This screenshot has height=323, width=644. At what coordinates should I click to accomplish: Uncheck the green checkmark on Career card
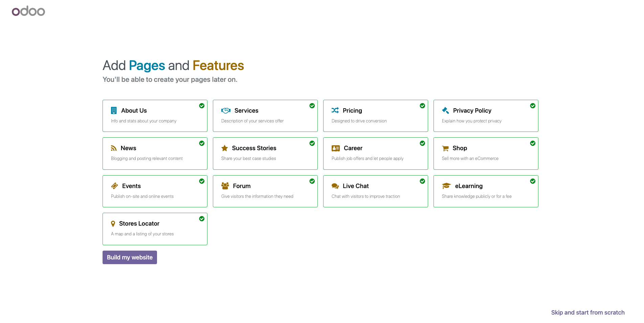pyautogui.click(x=422, y=143)
